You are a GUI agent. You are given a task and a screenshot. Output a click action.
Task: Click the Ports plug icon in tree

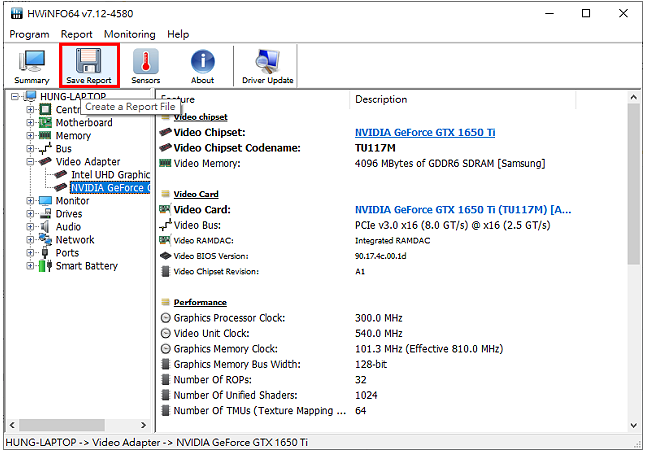(x=45, y=253)
